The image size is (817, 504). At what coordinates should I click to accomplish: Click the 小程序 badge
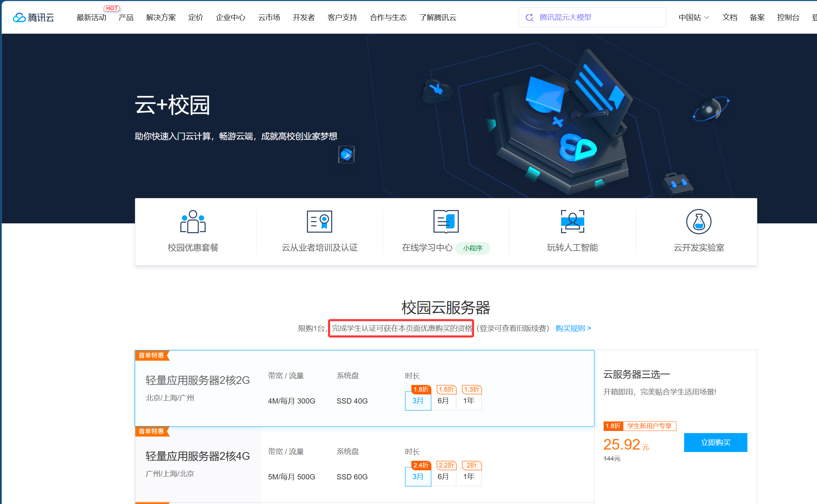(472, 248)
